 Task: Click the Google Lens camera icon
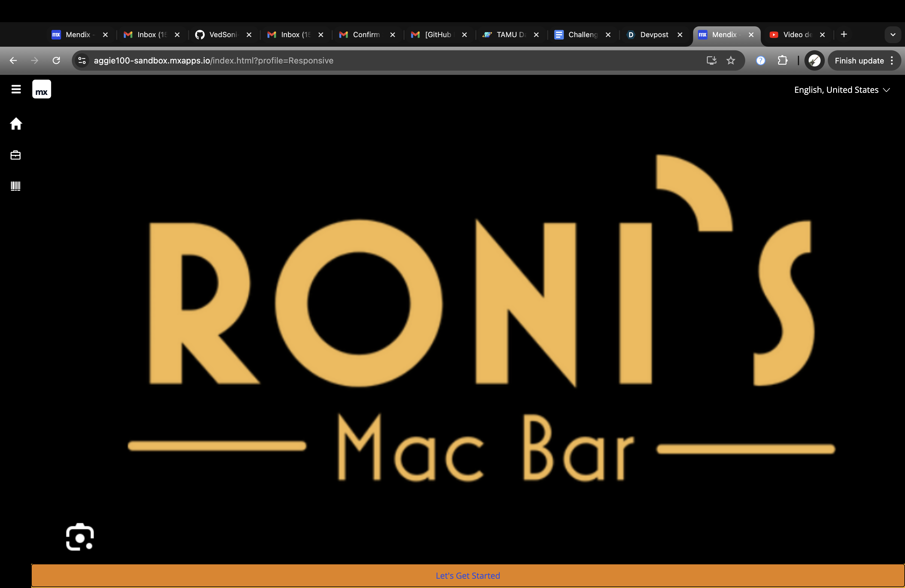point(80,537)
